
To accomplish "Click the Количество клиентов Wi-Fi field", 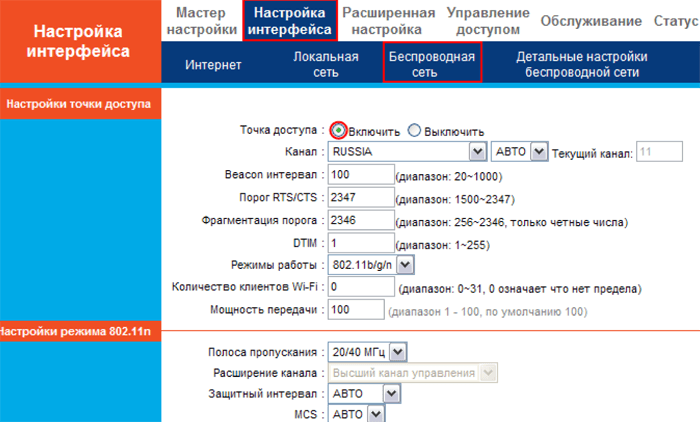I will [361, 287].
